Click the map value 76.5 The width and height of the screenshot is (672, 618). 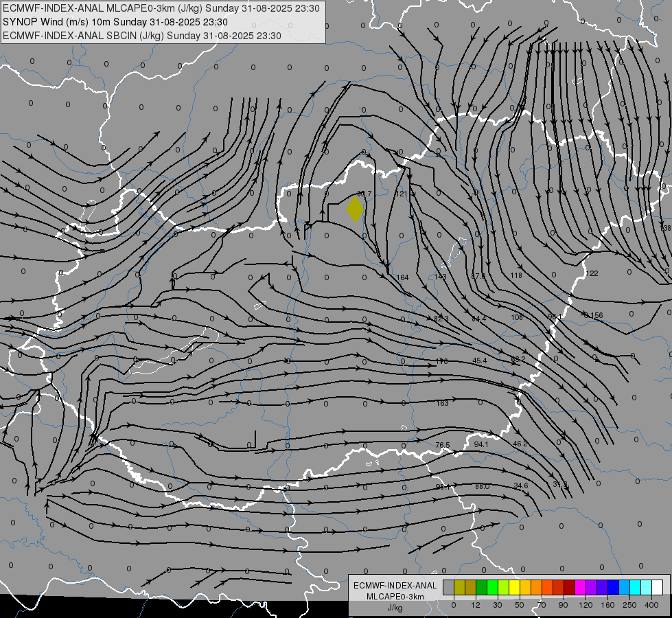tap(442, 445)
